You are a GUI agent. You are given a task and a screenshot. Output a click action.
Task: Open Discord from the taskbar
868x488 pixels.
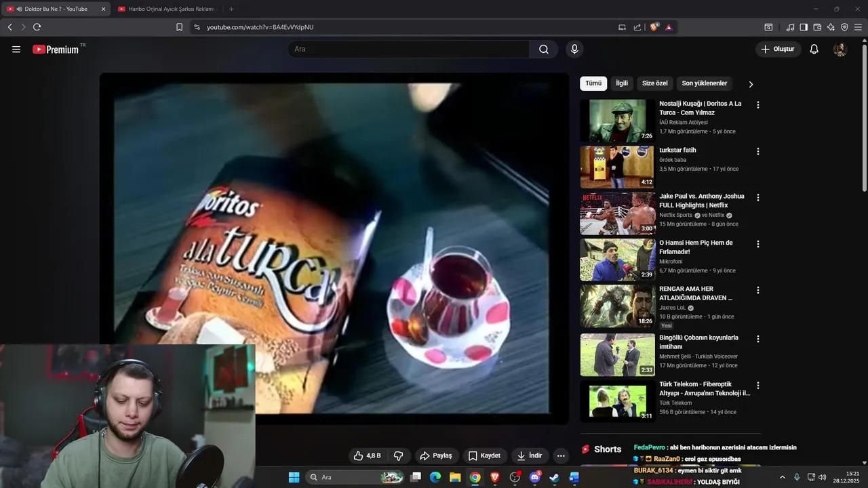click(534, 477)
